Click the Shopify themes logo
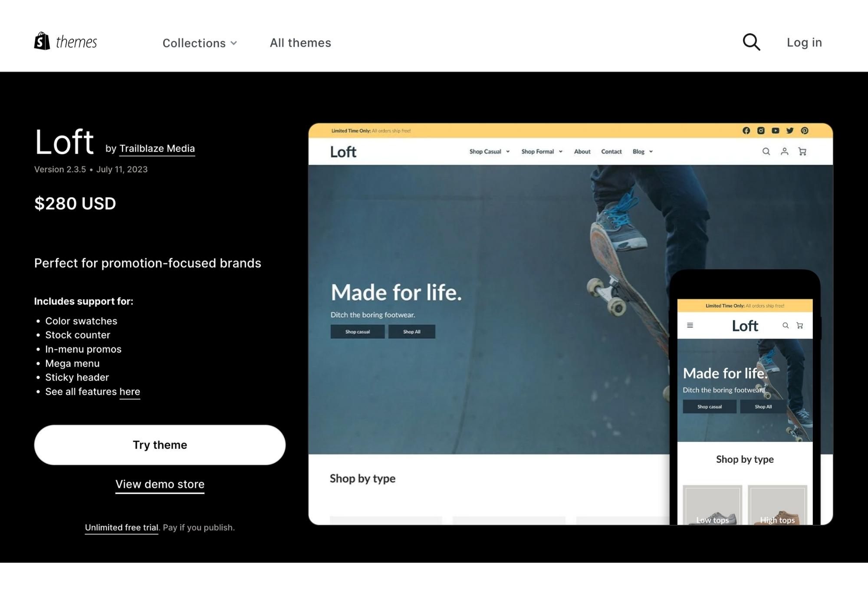868x597 pixels. 66,42
